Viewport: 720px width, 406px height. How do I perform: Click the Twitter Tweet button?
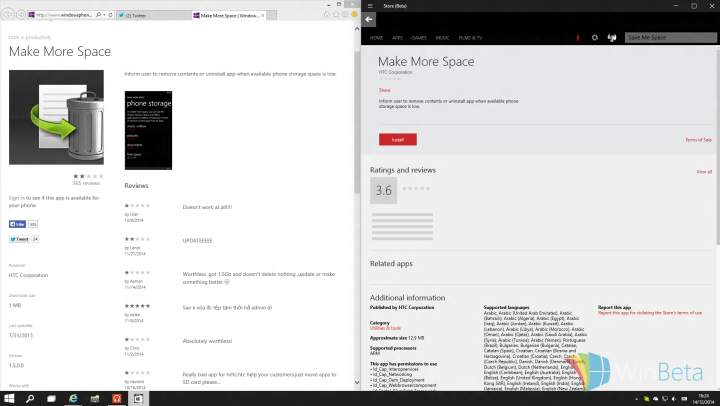click(19, 239)
